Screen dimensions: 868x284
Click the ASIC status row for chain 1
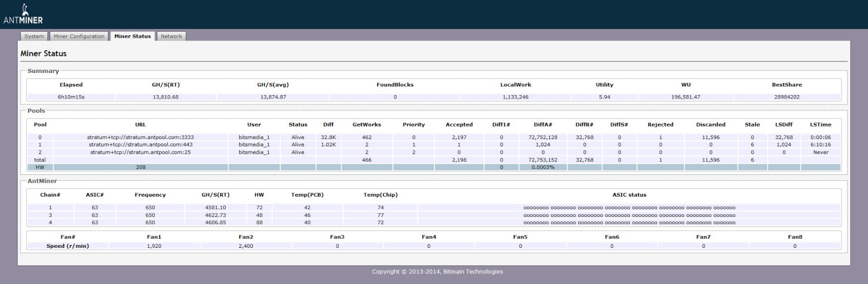point(629,208)
